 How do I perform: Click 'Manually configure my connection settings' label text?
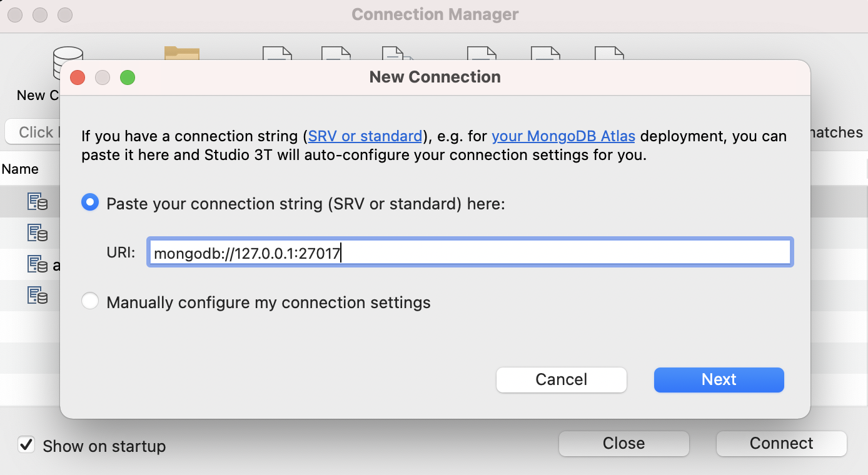[269, 302]
